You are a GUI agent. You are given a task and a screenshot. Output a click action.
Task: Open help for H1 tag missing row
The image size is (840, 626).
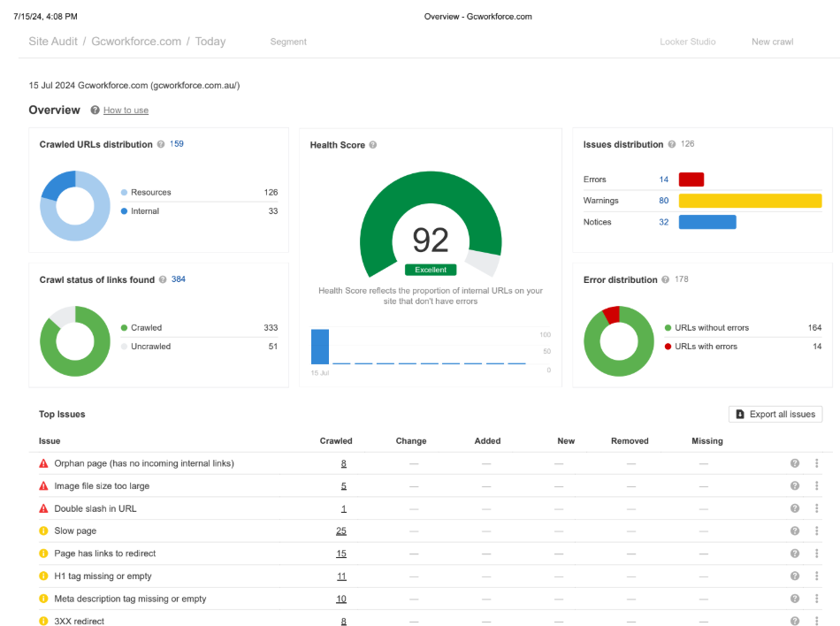click(795, 576)
